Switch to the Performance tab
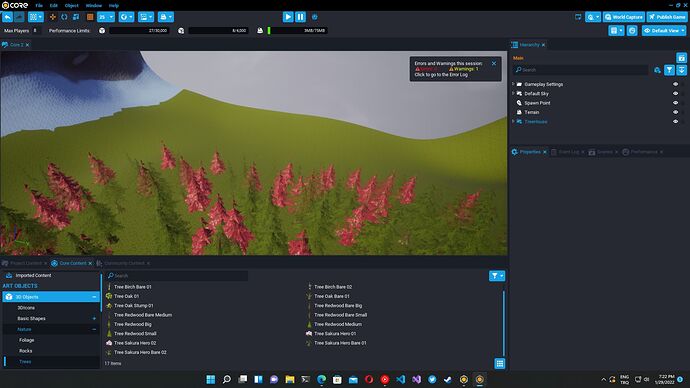690x388 pixels. tap(643, 152)
